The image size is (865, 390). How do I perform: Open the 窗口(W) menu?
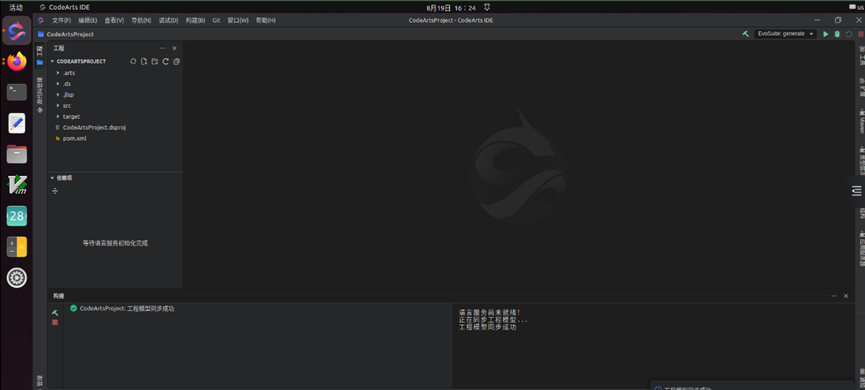238,20
